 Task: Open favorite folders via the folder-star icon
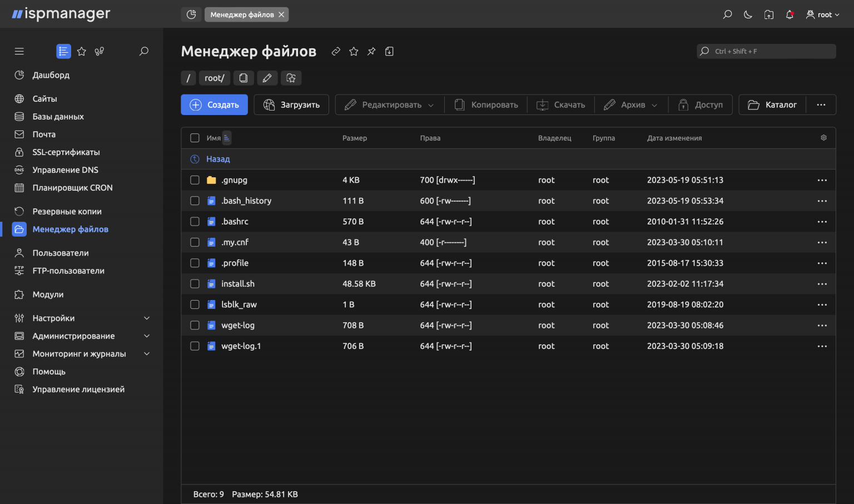tap(291, 78)
